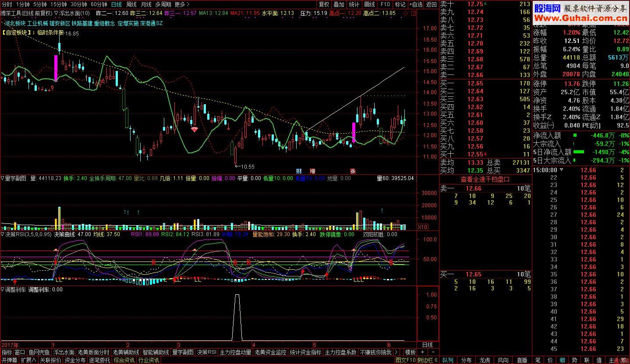Click the 定增实施 concept link
Image resolution: width=630 pixels, height=364 pixels.
127,23
